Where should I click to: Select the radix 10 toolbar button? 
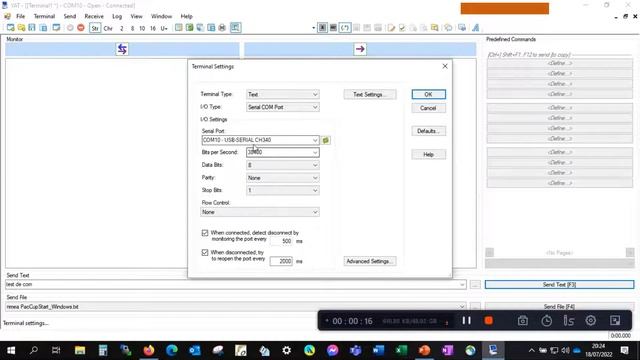point(142,28)
